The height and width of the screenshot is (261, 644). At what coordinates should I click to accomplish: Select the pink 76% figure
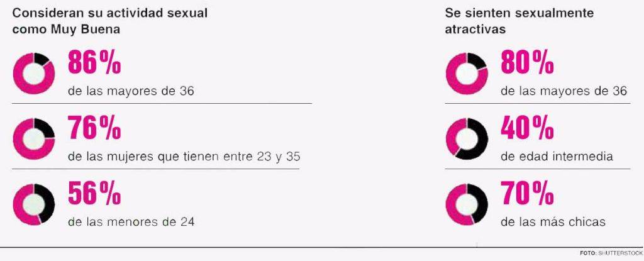tap(94, 128)
